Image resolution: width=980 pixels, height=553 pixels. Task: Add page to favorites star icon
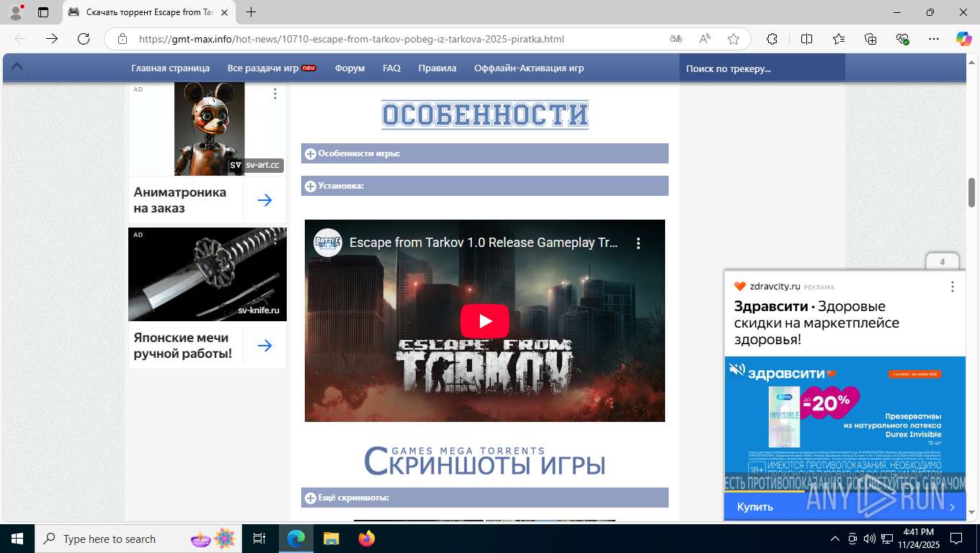click(x=734, y=39)
